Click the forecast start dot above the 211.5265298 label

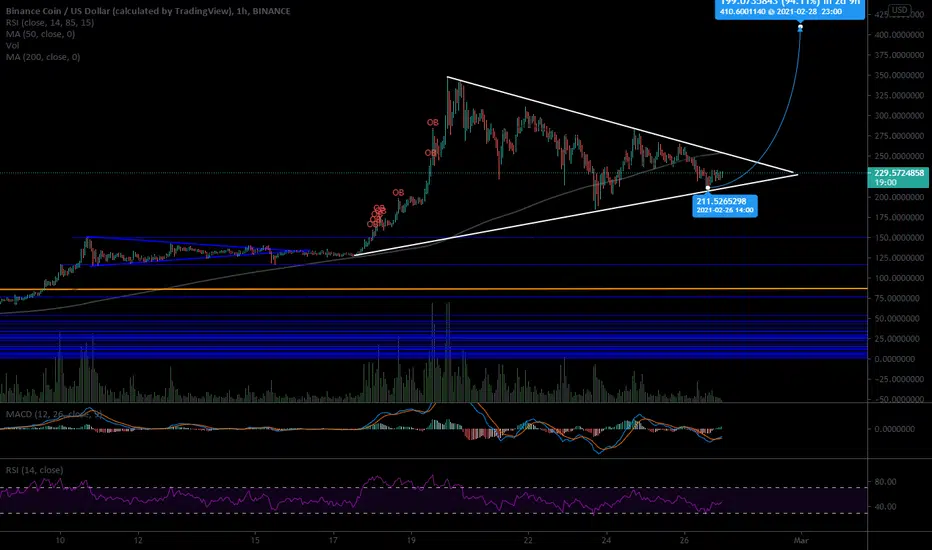707,188
